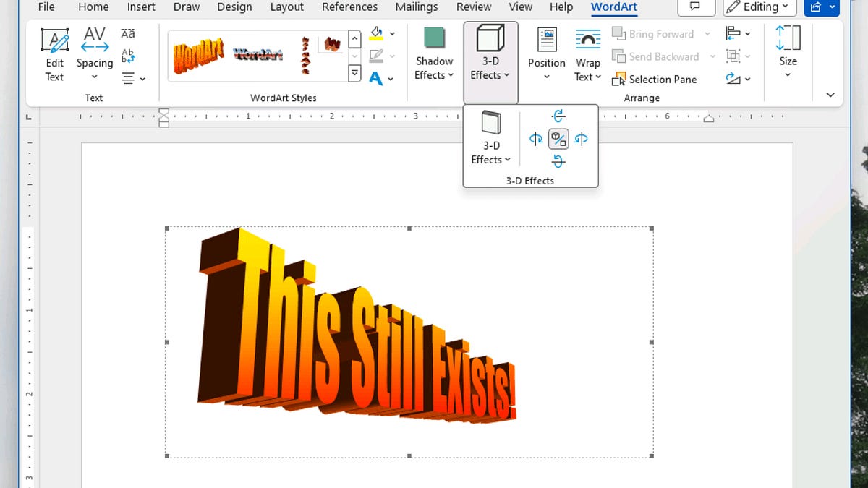This screenshot has height=488, width=868.
Task: Click the Tilt Left rotation icon
Action: [x=536, y=139]
